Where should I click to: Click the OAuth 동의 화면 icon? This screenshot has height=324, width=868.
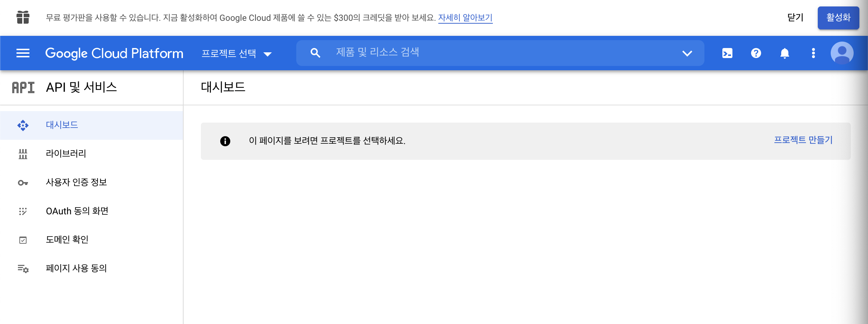point(23,211)
